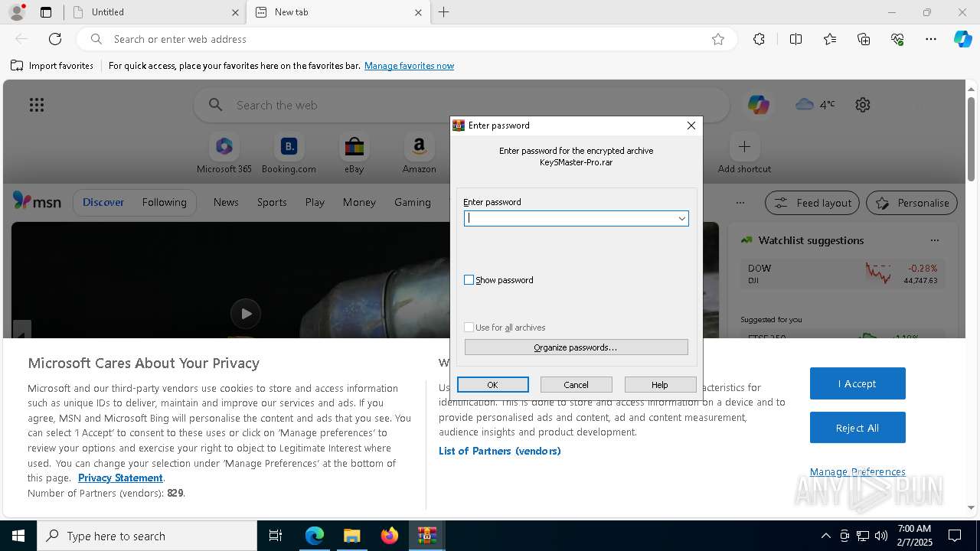The height and width of the screenshot is (551, 980).
Task: Open the MSN apps grid launcher
Action: click(37, 105)
